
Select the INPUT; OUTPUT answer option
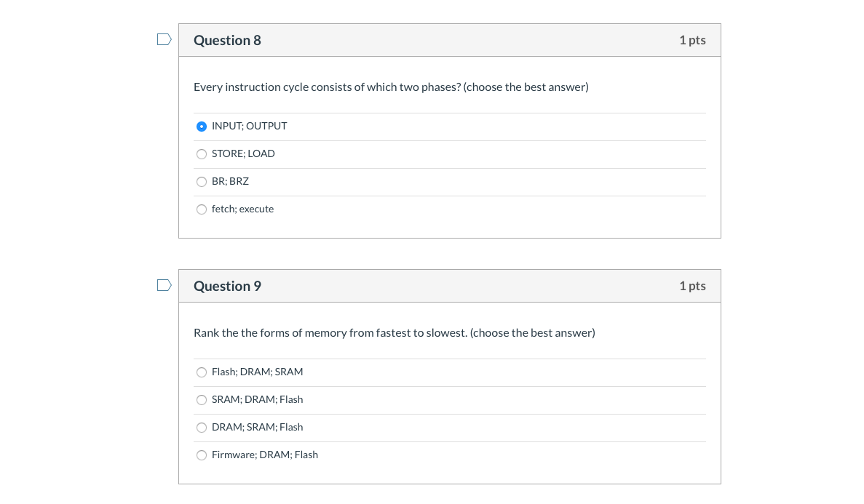click(x=202, y=127)
